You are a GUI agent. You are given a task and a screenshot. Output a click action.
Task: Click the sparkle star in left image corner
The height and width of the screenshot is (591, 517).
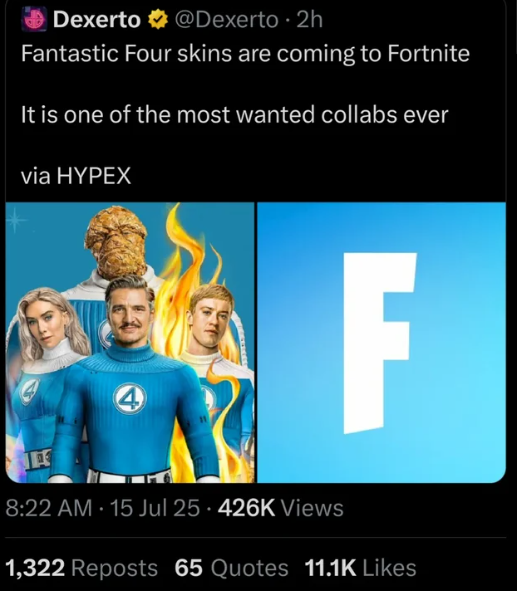click(x=15, y=220)
